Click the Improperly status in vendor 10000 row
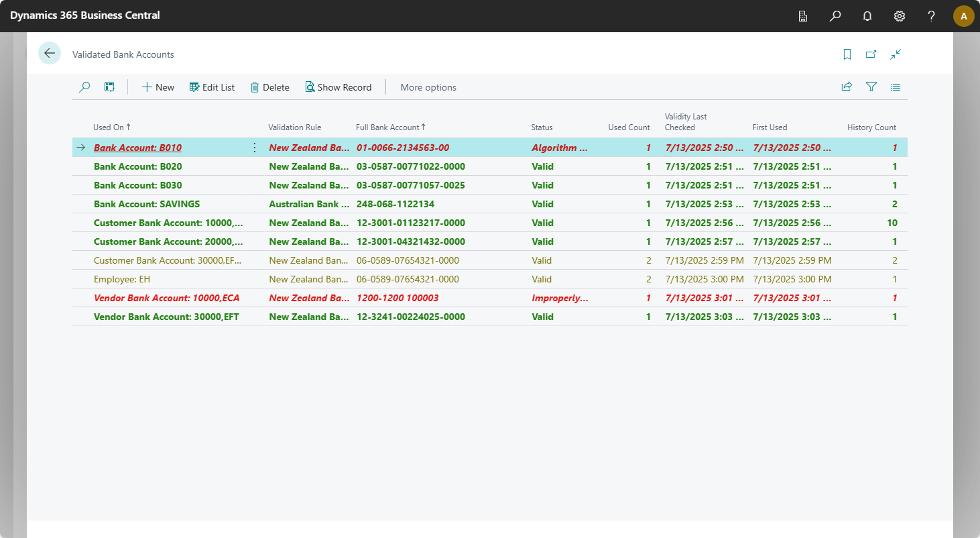The image size is (980, 538). pos(560,298)
